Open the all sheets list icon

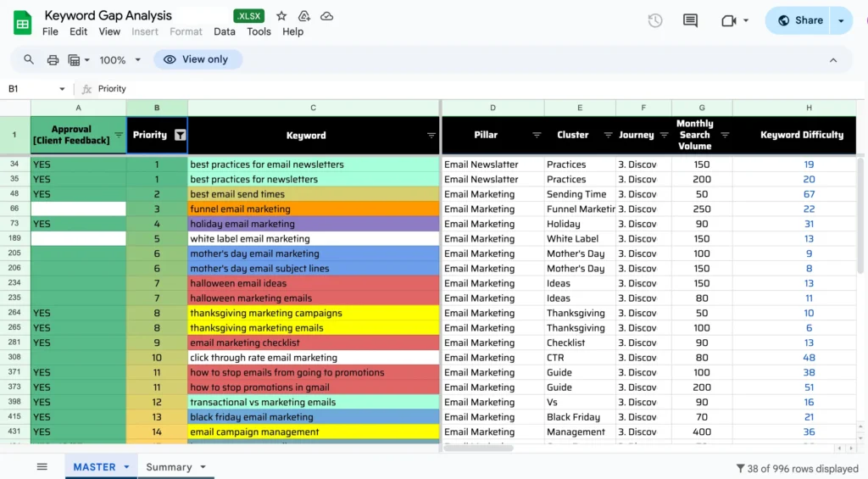point(42,467)
